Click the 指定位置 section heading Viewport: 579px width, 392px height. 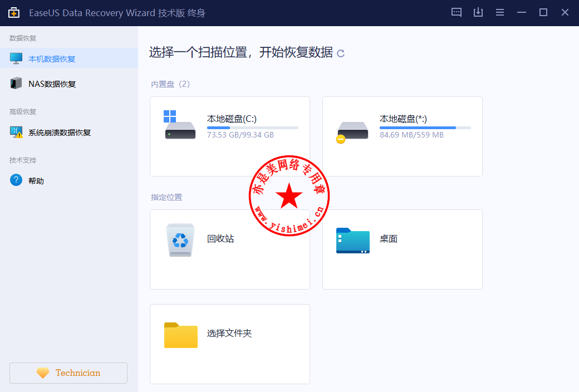click(x=166, y=197)
